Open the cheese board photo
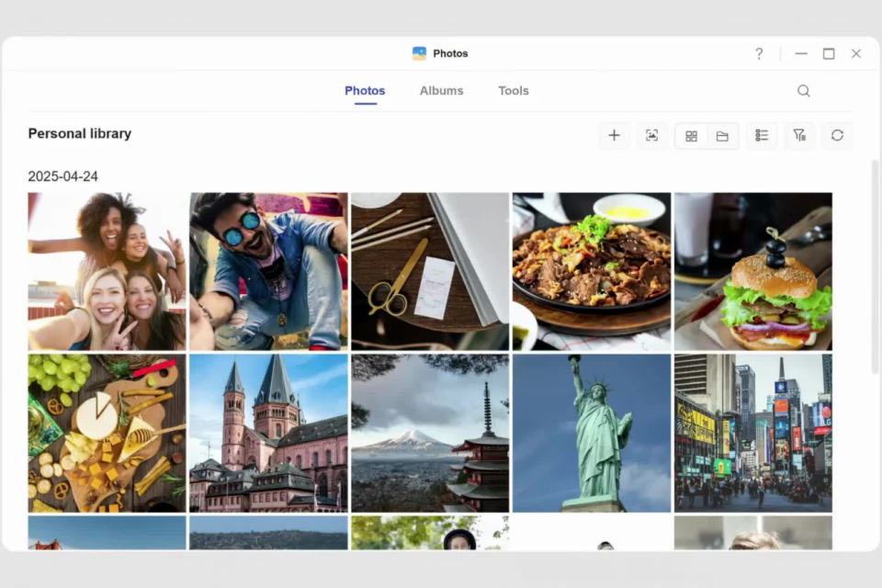This screenshot has height=588, width=882. coord(107,433)
